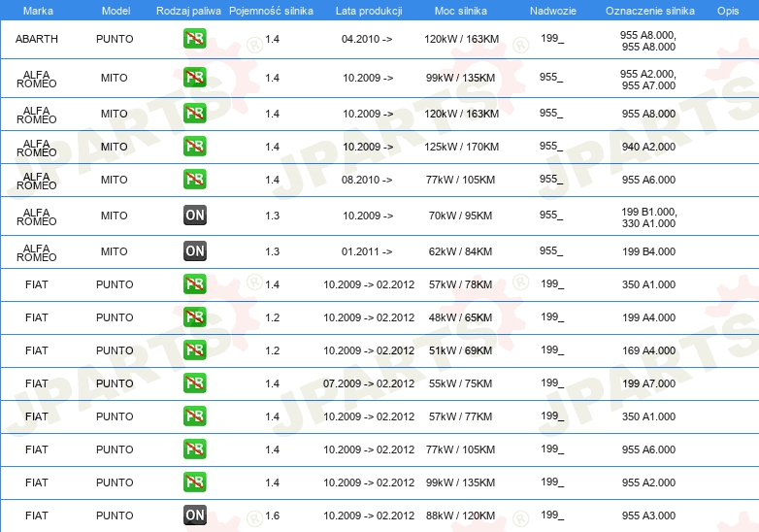Click the petrol icon in the Fiat Punto 57kW / 78KM row
The height and width of the screenshot is (532, 759).
[x=195, y=284]
